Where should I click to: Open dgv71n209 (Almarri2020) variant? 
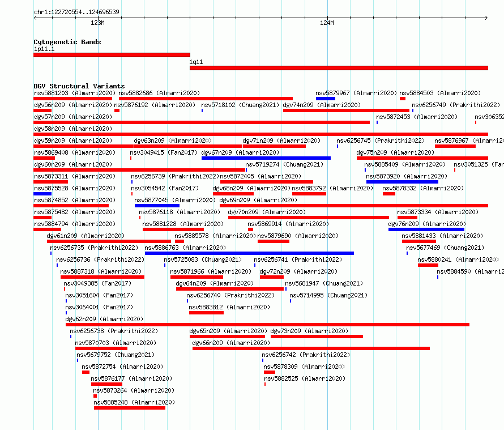coord(274,146)
